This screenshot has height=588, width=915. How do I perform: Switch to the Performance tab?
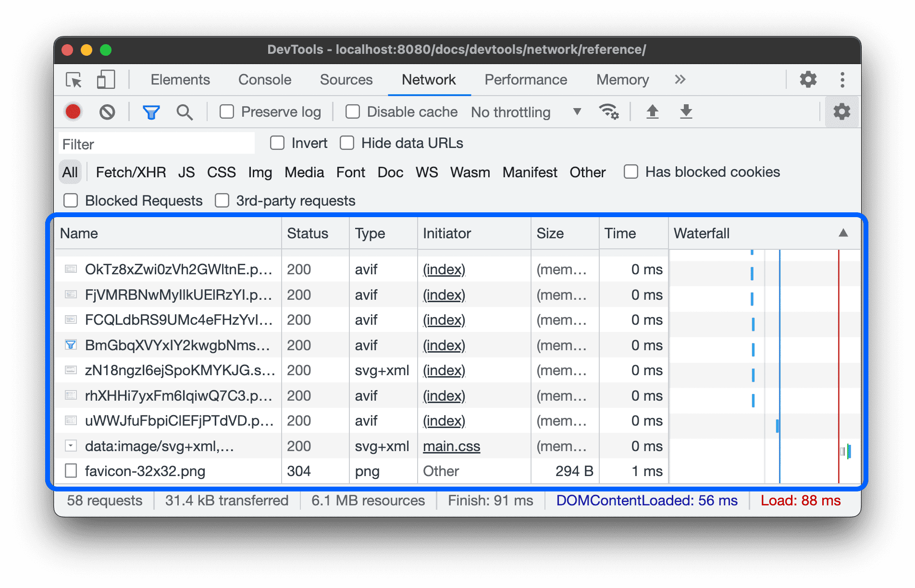coord(526,80)
